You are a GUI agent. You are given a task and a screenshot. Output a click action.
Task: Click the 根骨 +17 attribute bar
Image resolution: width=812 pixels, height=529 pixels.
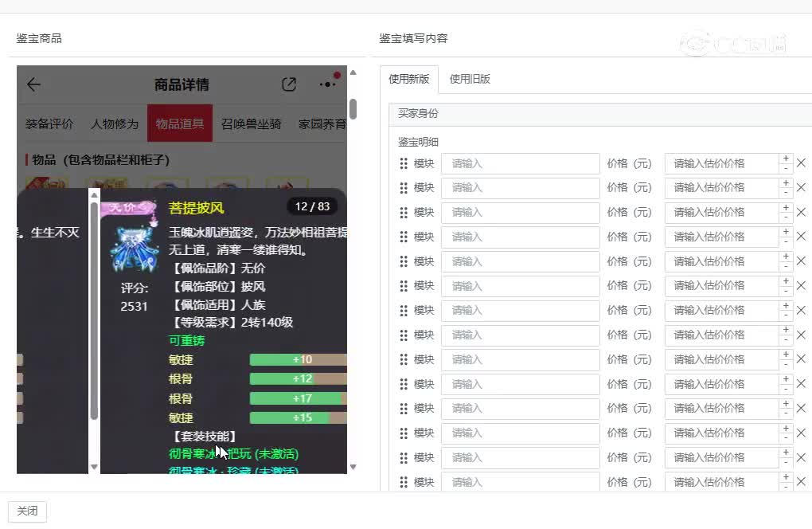click(x=299, y=398)
